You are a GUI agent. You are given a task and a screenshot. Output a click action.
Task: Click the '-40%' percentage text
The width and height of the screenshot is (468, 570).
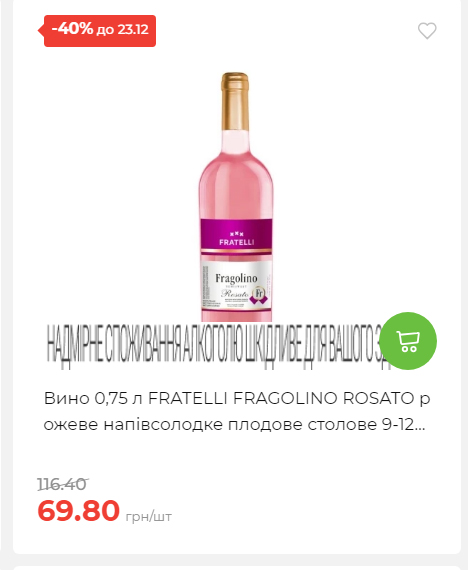point(72,29)
